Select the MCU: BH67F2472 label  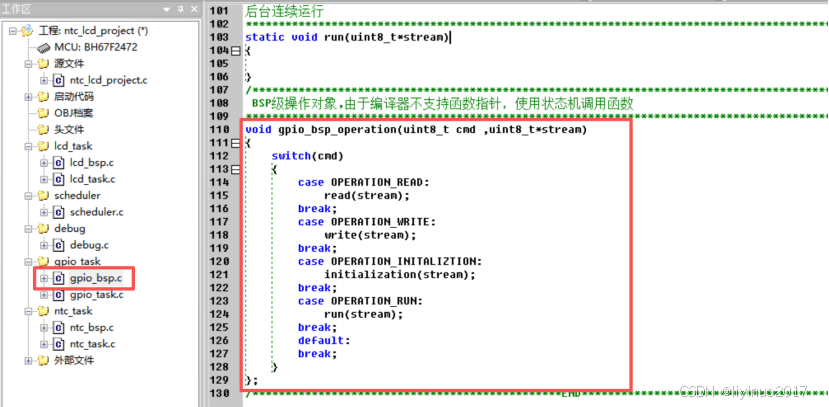(x=96, y=48)
